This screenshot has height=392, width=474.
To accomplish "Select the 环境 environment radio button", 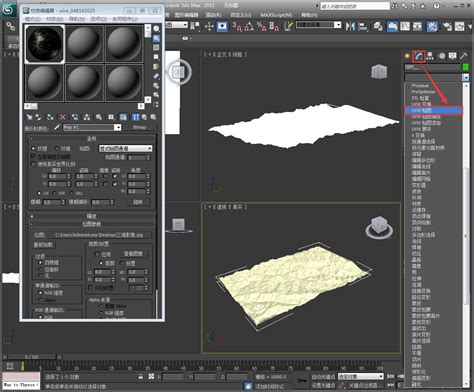I will pyautogui.click(x=56, y=148).
